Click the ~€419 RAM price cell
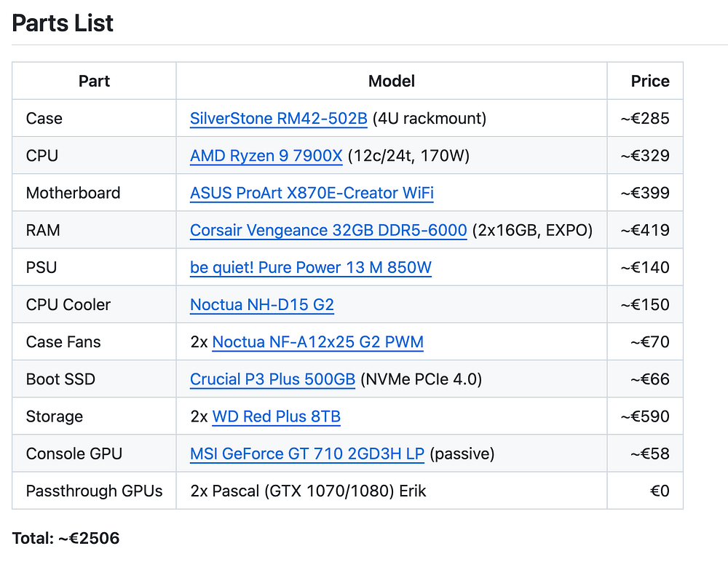 (x=644, y=230)
